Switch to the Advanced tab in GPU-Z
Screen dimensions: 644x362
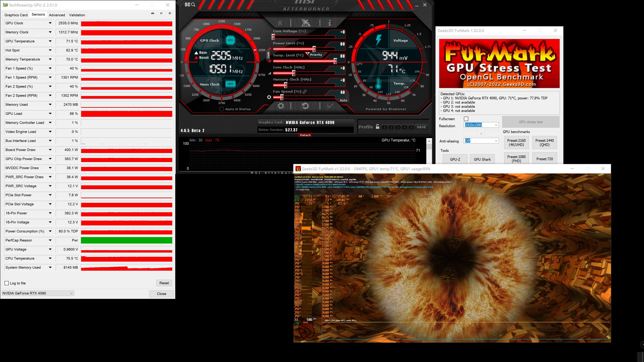click(x=57, y=15)
